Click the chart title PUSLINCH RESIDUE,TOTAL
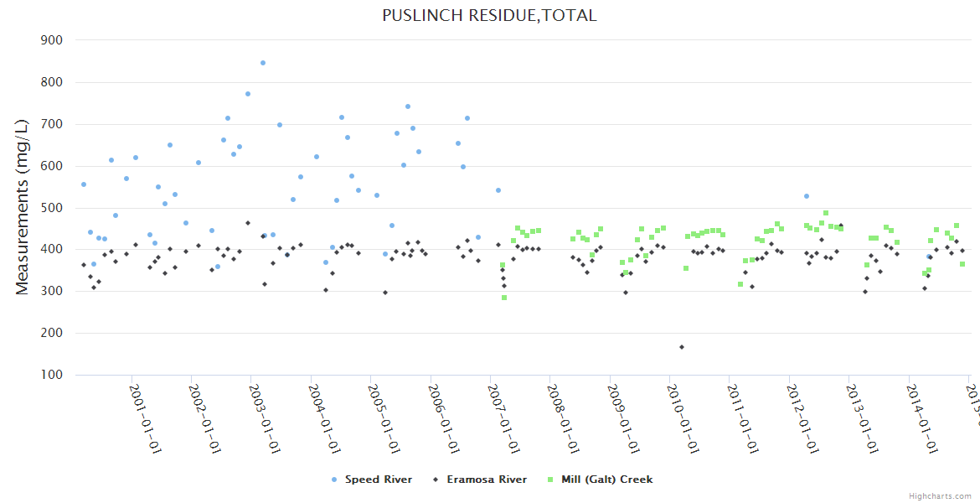This screenshot has width=980, height=503. click(x=489, y=15)
